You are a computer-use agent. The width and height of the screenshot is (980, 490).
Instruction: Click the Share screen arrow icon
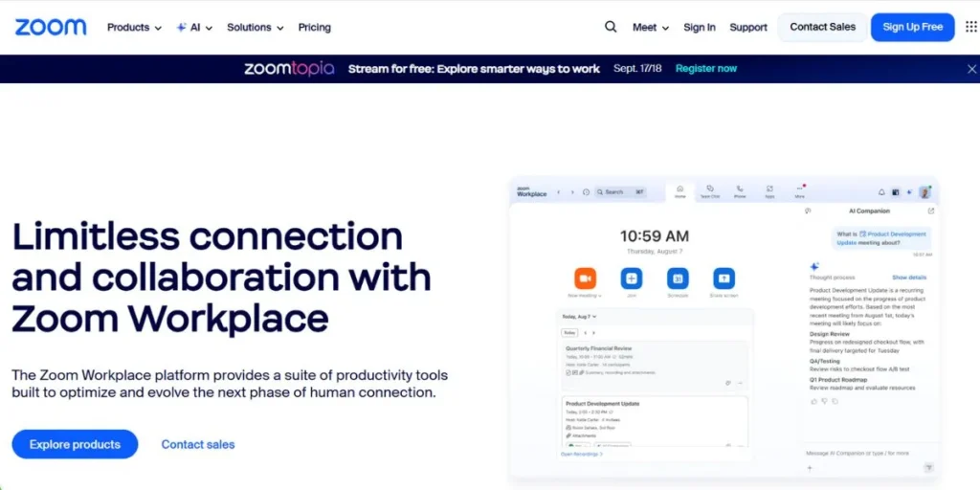pyautogui.click(x=724, y=278)
